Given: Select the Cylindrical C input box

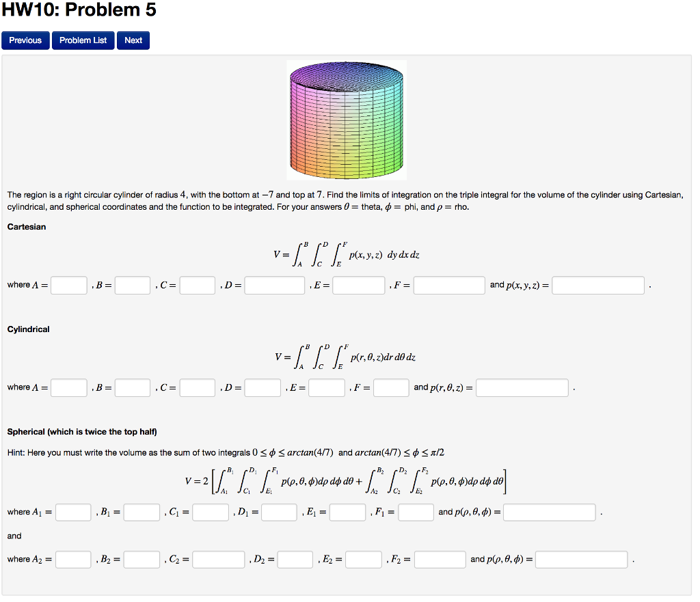Looking at the screenshot, I should [x=197, y=387].
